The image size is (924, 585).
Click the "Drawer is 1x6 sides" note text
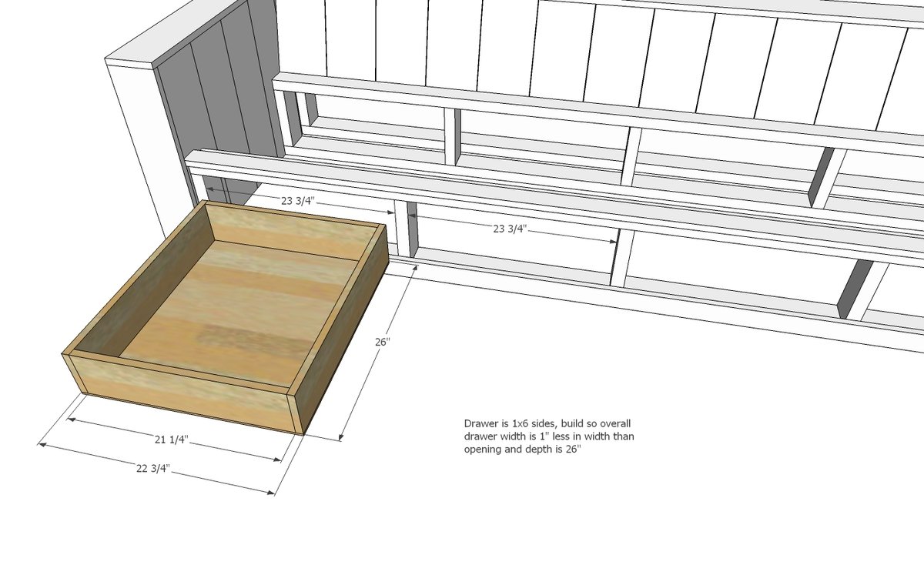[x=548, y=436]
